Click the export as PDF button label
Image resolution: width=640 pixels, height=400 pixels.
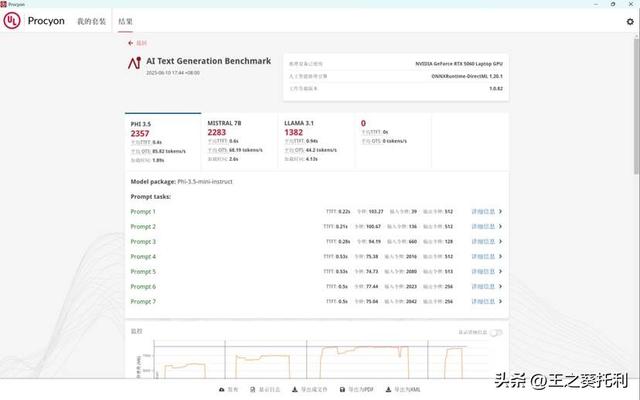click(x=361, y=390)
